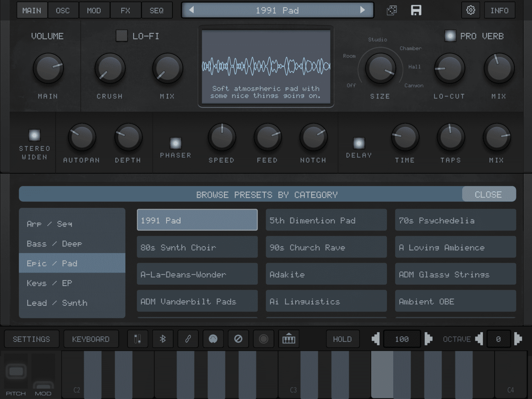This screenshot has height=399, width=532.
Task: Open the MIDI connector icon
Action: 213,339
